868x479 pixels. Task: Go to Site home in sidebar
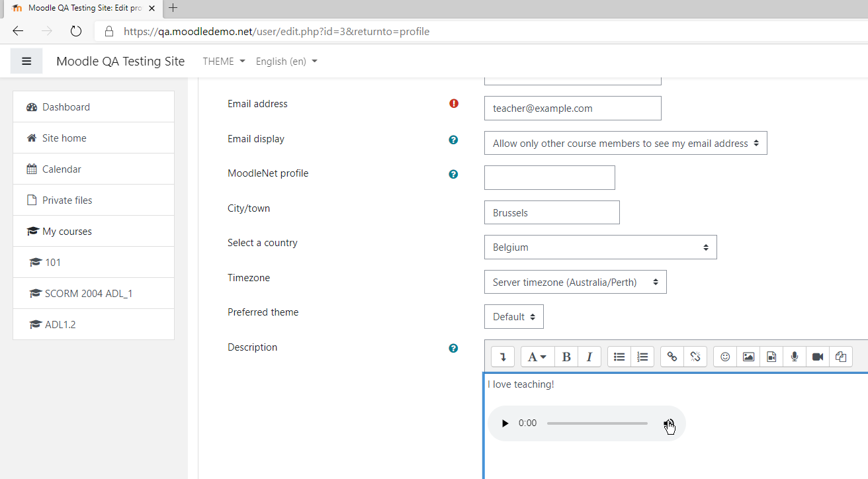pyautogui.click(x=93, y=138)
